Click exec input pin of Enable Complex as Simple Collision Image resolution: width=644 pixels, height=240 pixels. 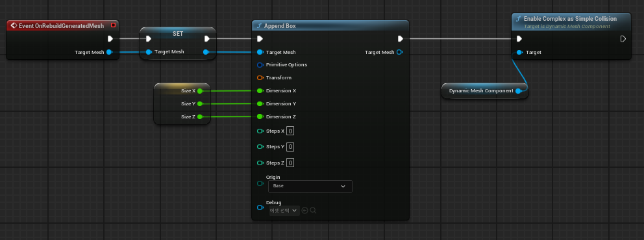(x=519, y=38)
